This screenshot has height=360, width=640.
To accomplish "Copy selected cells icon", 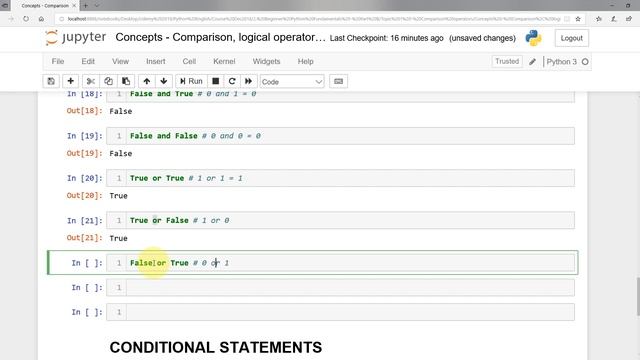I will 108,81.
